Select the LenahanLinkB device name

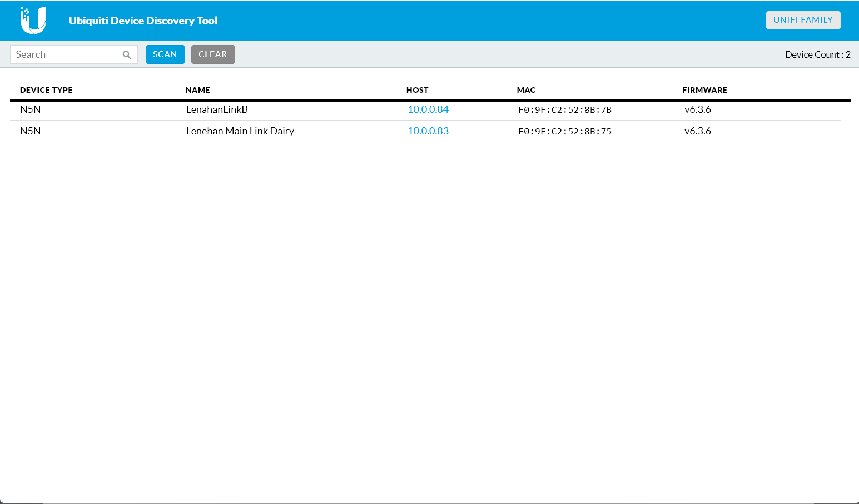tap(217, 109)
